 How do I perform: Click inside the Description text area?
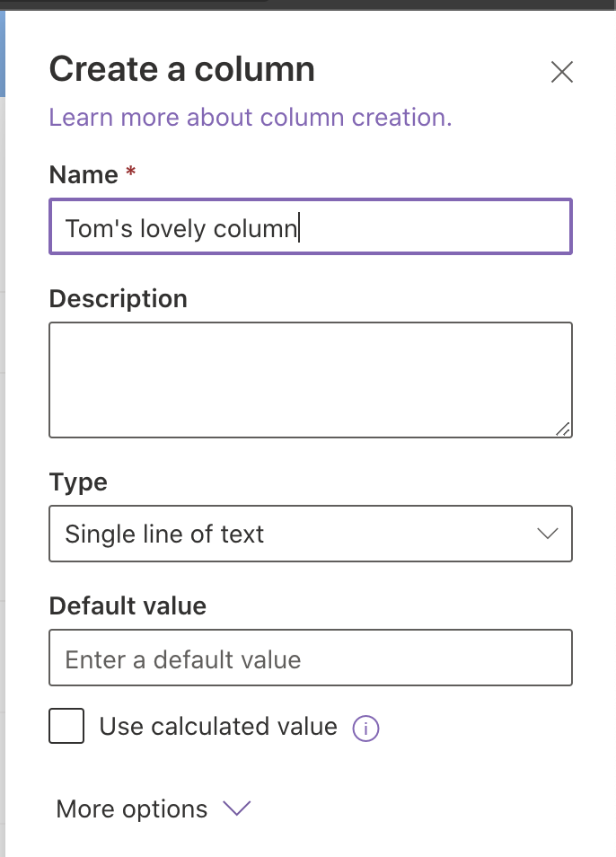pyautogui.click(x=311, y=380)
